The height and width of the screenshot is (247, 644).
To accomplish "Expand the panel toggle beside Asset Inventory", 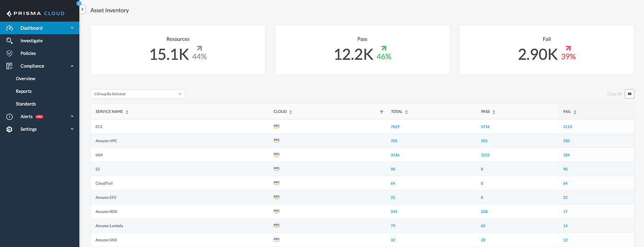I will coord(83,9).
